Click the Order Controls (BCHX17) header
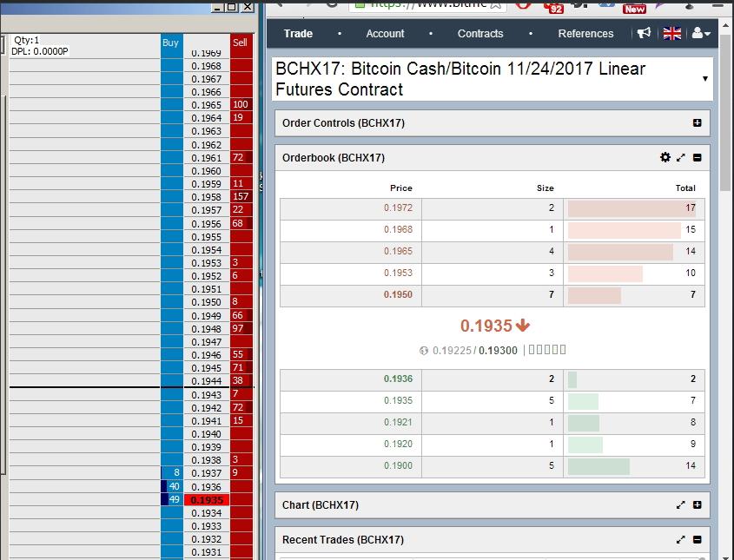This screenshot has width=734, height=560. (492, 123)
